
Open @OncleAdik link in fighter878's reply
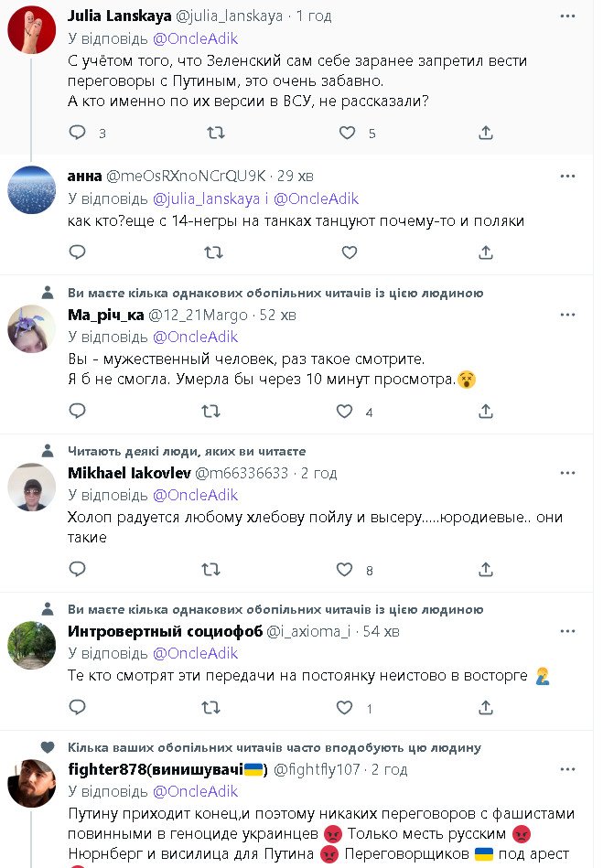tap(195, 791)
